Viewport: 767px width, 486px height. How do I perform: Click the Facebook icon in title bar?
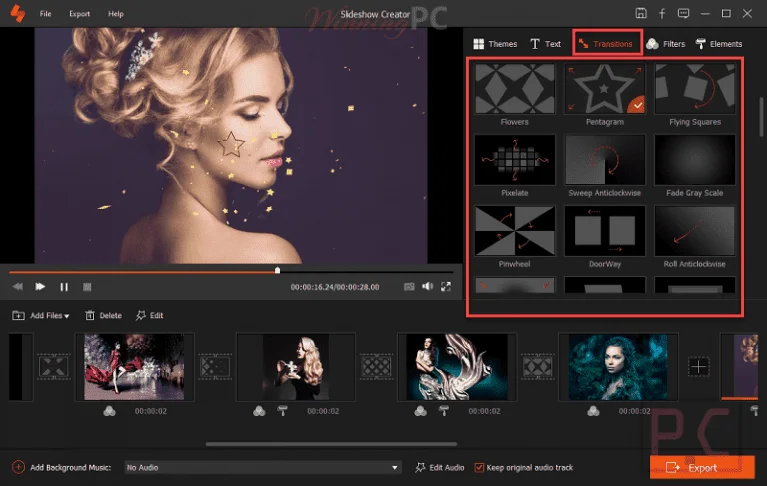(662, 13)
